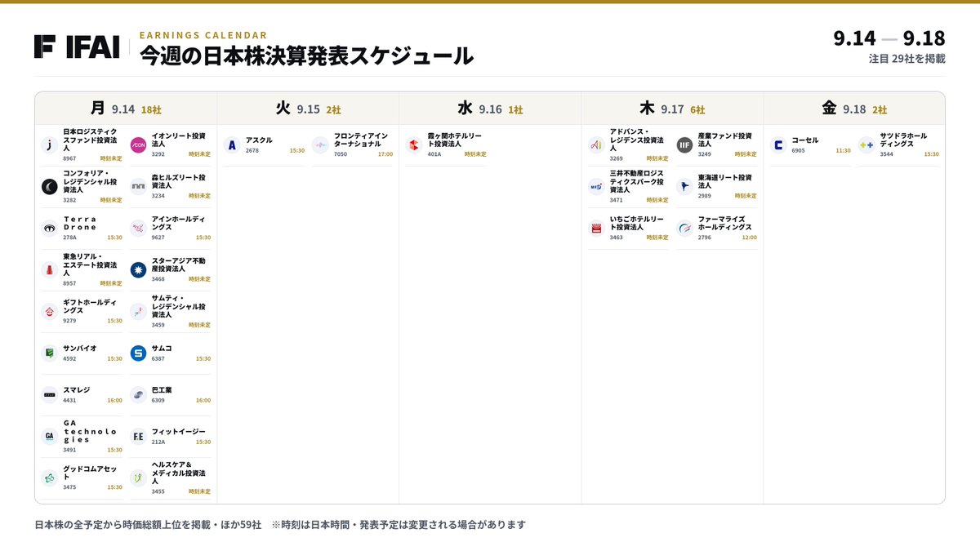The width and height of the screenshot is (980, 551).
Task: Click the Terra Drone logo icon
Action: click(x=50, y=229)
